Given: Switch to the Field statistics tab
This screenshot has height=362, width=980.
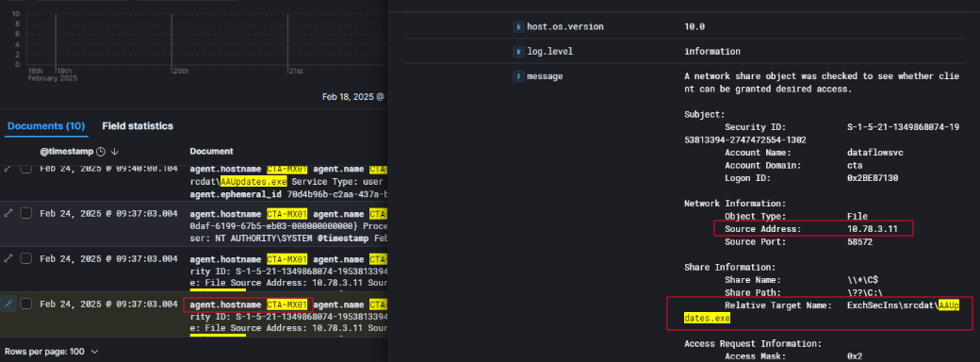Looking at the screenshot, I should 138,126.
